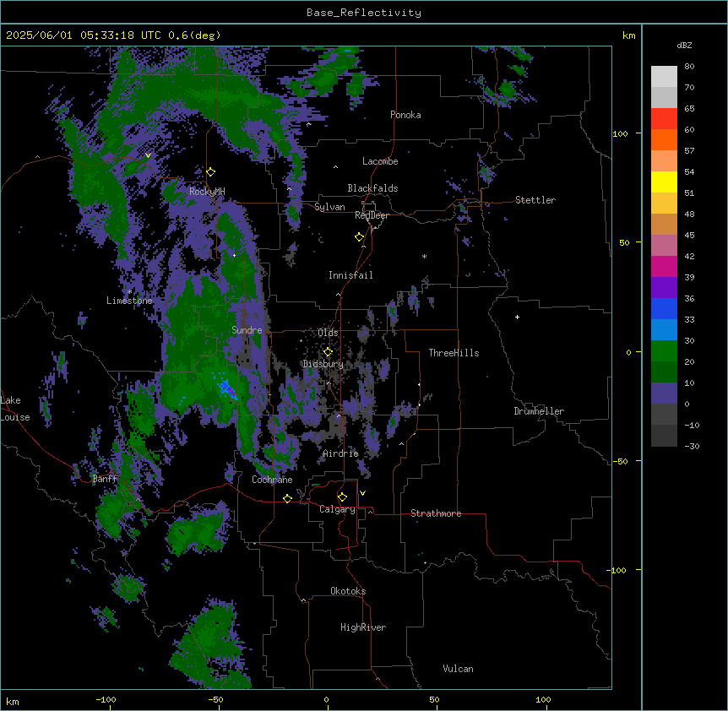Screen dimensions: 728x711
Task: Click the yellow diamond marker south of RedDeer
Action: coord(360,236)
